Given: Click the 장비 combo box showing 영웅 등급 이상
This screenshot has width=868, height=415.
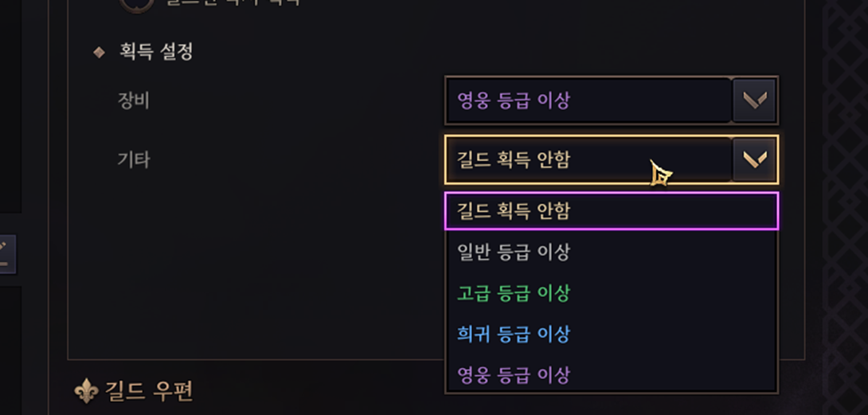Looking at the screenshot, I should (x=611, y=100).
